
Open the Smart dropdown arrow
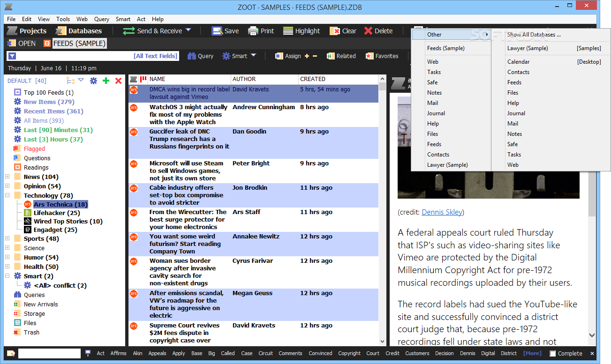pos(253,55)
